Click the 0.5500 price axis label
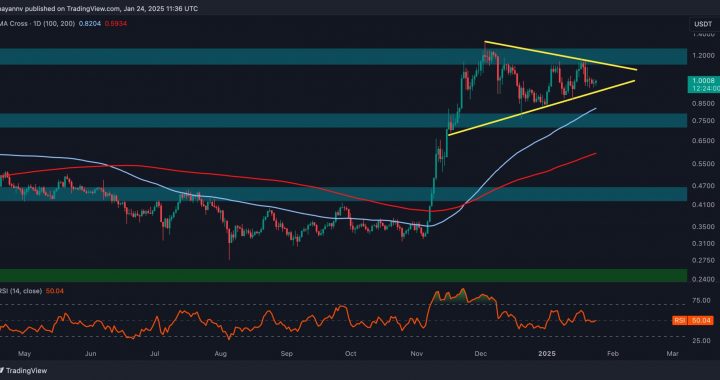 coord(703,164)
